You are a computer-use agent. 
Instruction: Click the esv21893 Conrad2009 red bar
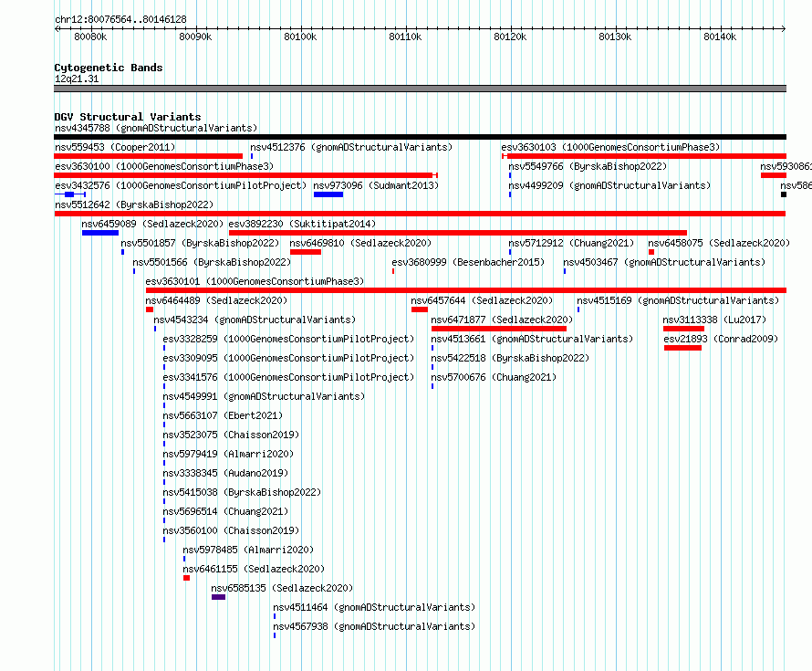[682, 348]
